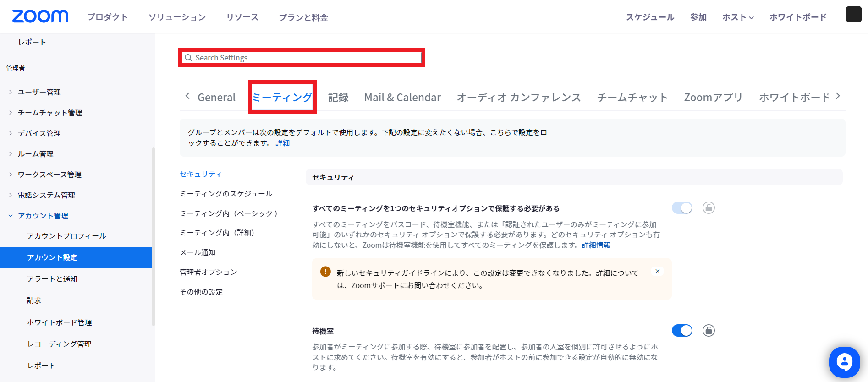Open the help chat bubble icon
868x382 pixels.
point(844,362)
